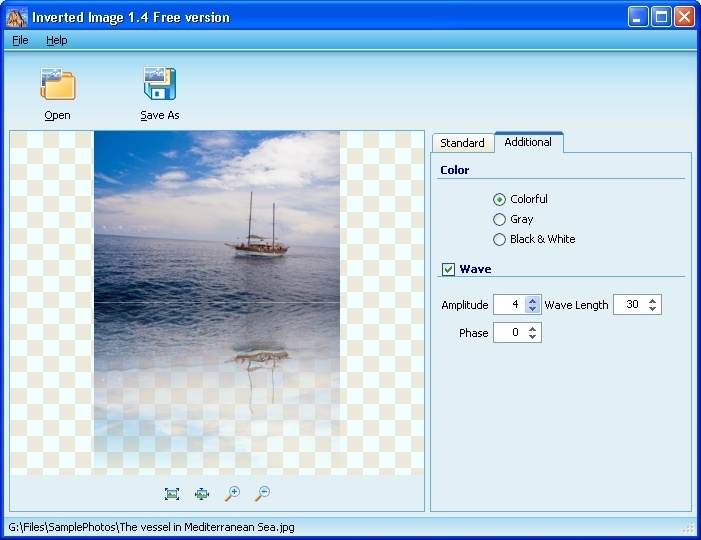Zoom in with the magnifier plus icon
This screenshot has height=540, width=701.
point(232,494)
